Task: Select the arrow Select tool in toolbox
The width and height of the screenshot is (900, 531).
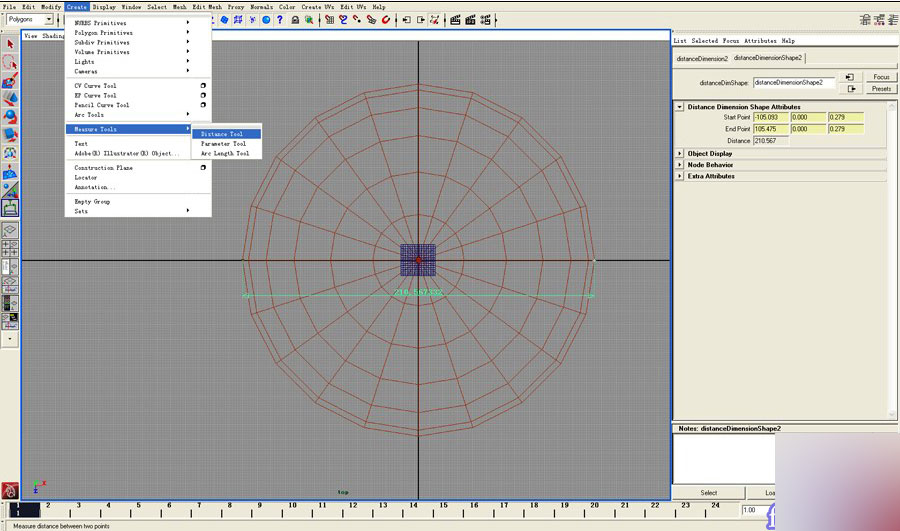Action: pos(10,44)
